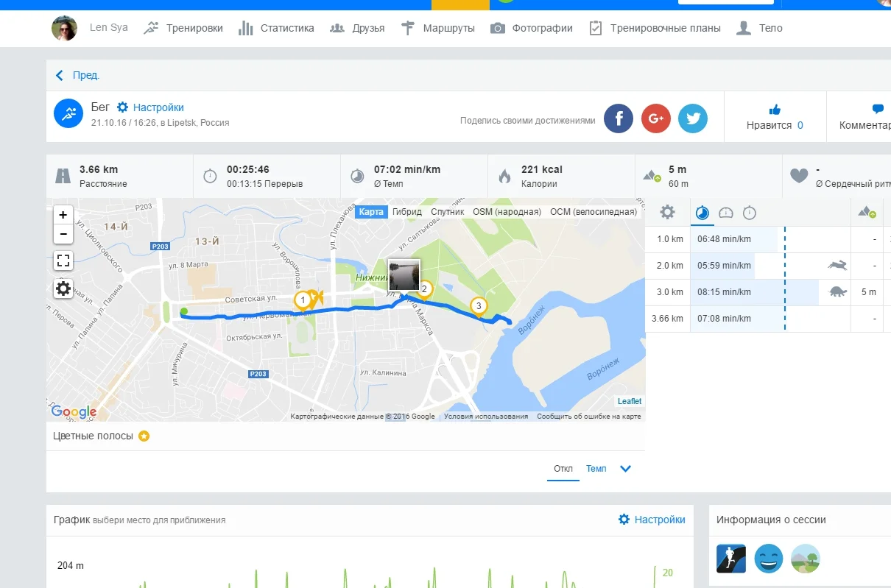This screenshot has width=891, height=588.
Task: Switch map to Гибрид layer
Action: coord(407,212)
